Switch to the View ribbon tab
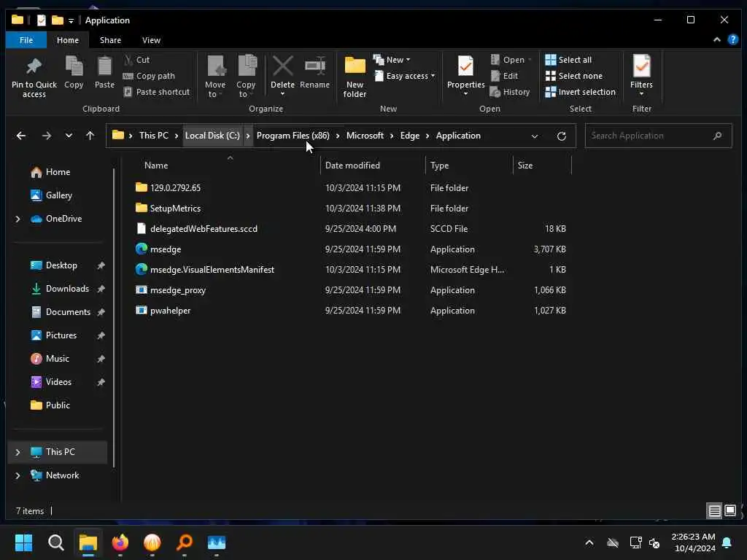Viewport: 747px width, 560px height. pyautogui.click(x=151, y=40)
